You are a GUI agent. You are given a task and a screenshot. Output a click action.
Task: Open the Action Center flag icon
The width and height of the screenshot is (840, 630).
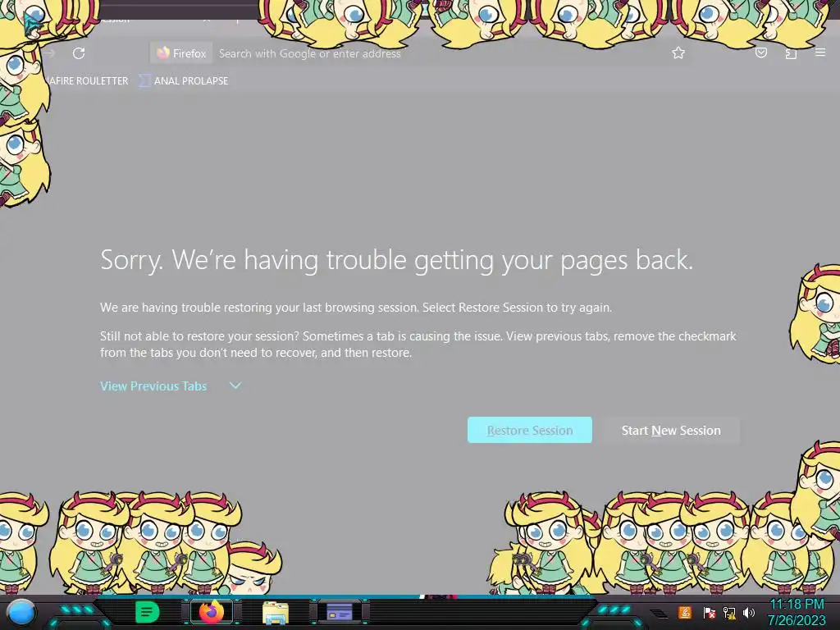pos(709,612)
